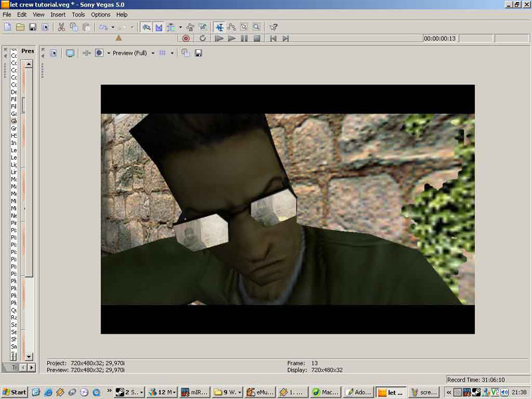Click the Video Output FX icon
The image size is (532, 399).
[86, 53]
